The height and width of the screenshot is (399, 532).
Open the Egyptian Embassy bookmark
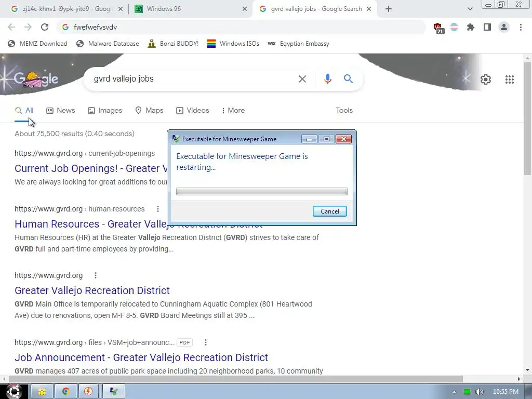tap(298, 44)
